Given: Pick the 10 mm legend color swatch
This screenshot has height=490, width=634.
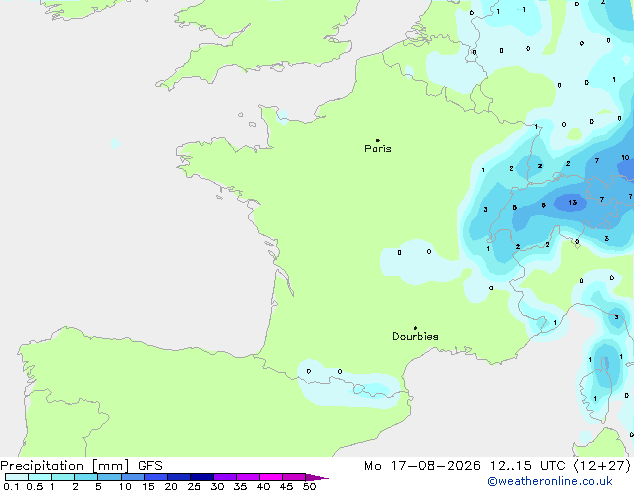Looking at the screenshot, I should (x=133, y=477).
